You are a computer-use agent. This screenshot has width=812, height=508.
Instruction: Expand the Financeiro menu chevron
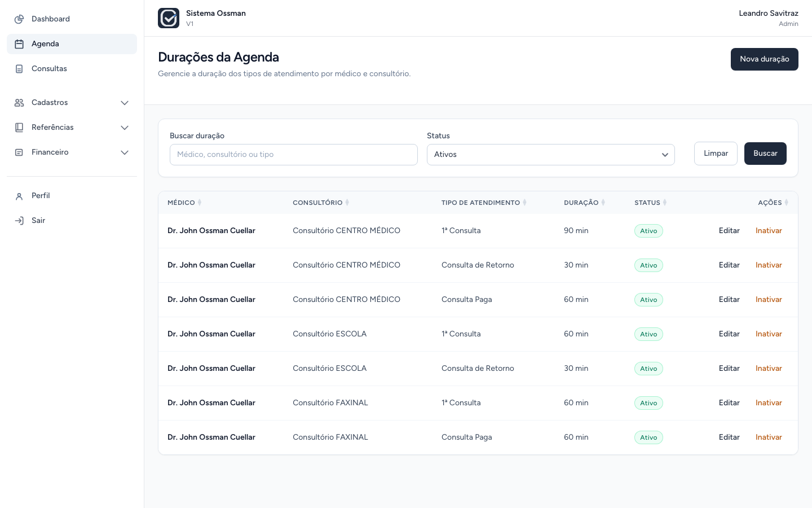125,152
